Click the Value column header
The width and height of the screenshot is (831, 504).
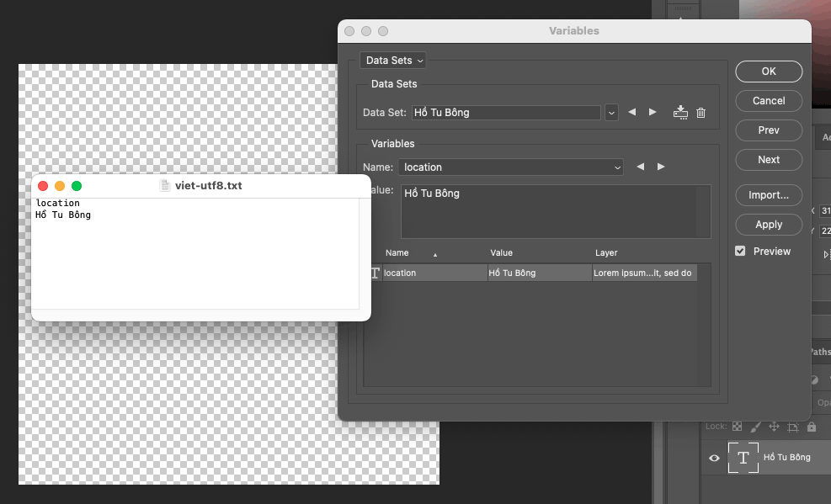pyautogui.click(x=501, y=253)
